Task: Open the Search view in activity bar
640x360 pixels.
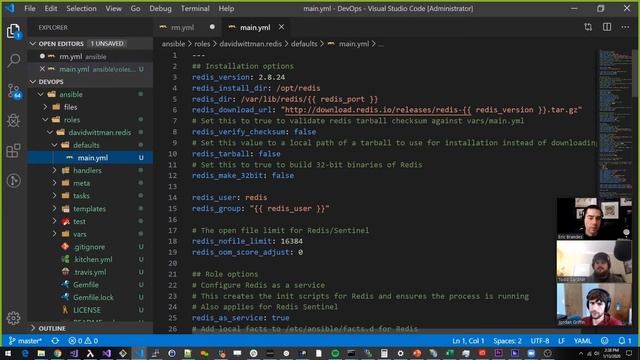Action: (x=13, y=60)
